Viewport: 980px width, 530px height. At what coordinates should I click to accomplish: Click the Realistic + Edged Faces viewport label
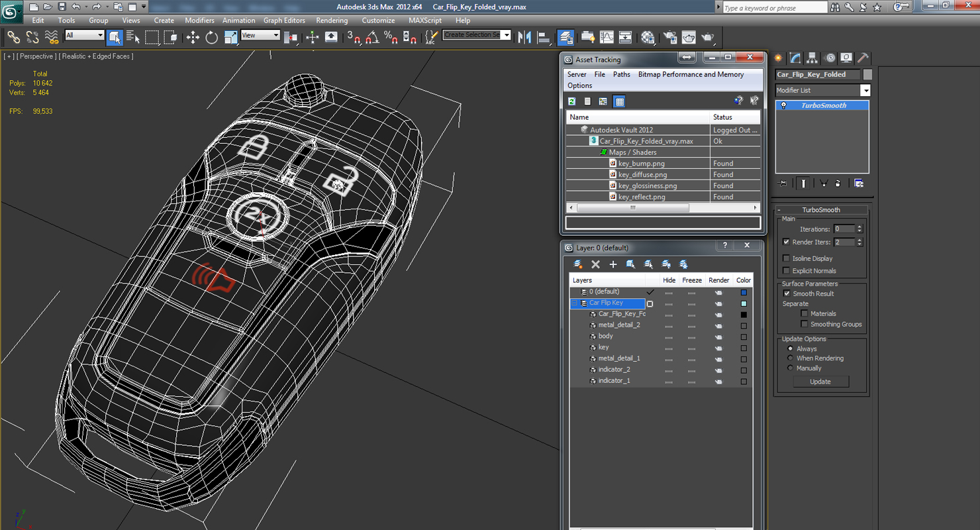point(95,56)
